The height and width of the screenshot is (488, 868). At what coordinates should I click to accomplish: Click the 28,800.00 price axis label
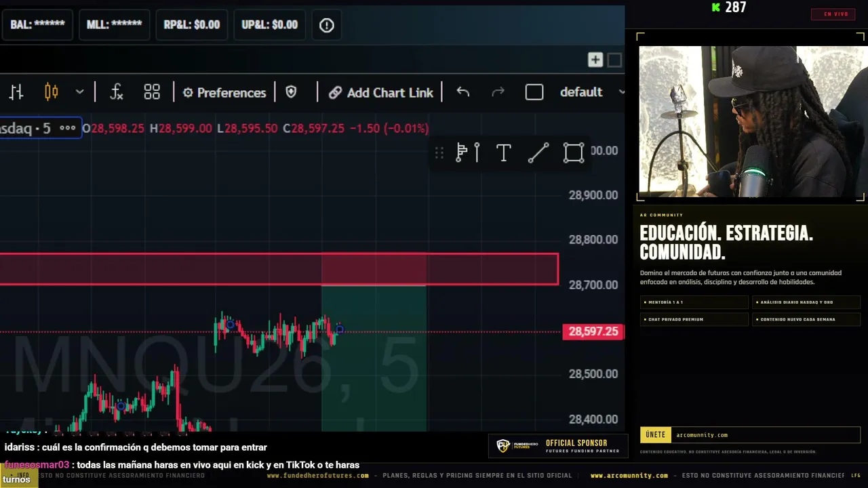[593, 240]
